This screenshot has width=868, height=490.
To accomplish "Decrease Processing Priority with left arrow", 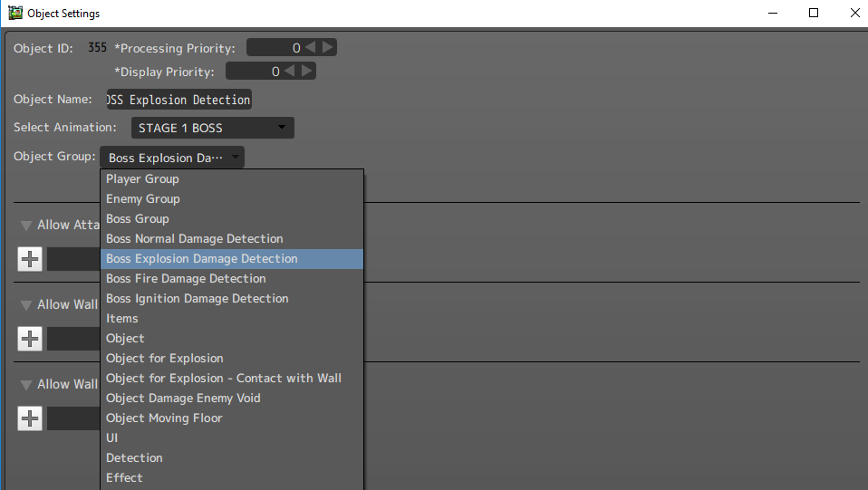I will 311,48.
